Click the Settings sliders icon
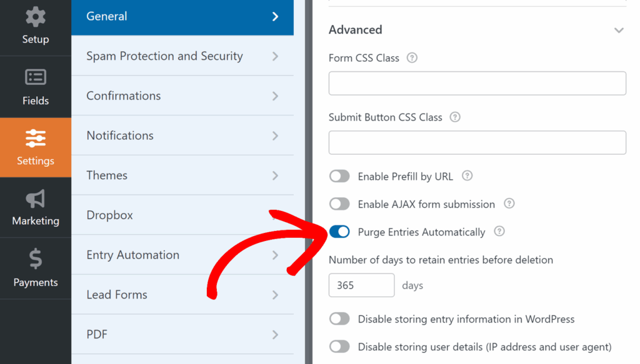Image resolution: width=640 pixels, height=364 pixels. [36, 137]
